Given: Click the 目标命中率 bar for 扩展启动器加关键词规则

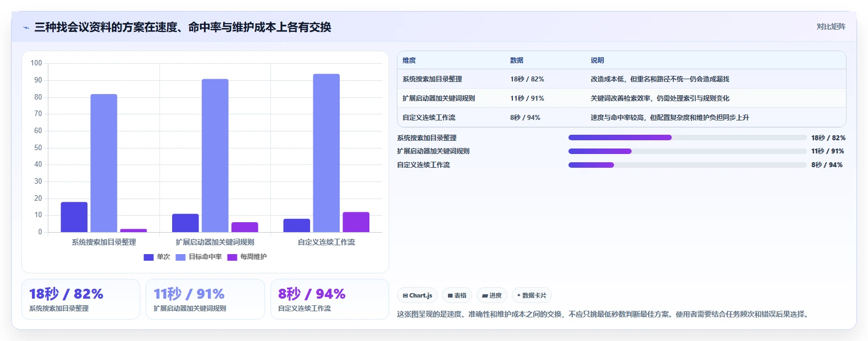Looking at the screenshot, I should tap(215, 156).
